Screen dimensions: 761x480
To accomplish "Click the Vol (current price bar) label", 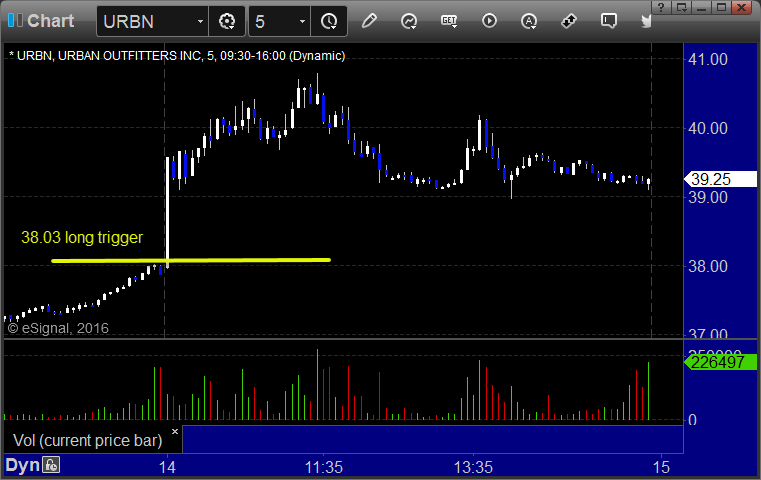I will (x=87, y=440).
